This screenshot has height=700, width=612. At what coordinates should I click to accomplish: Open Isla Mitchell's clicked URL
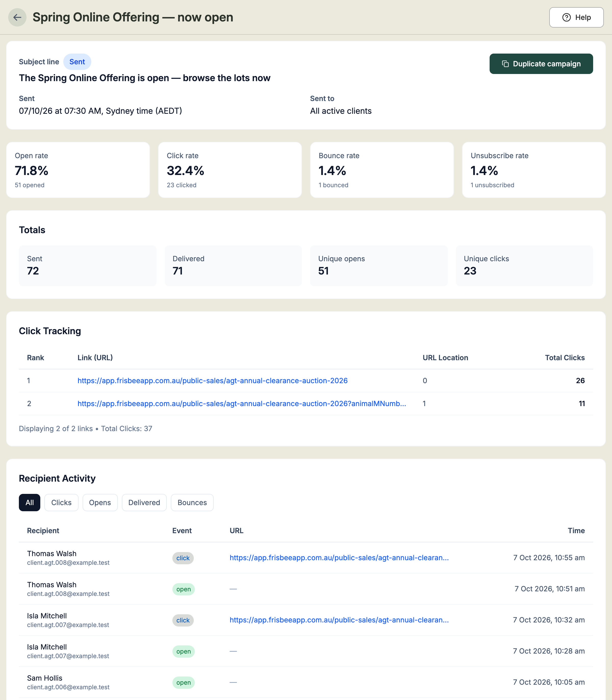tap(339, 620)
